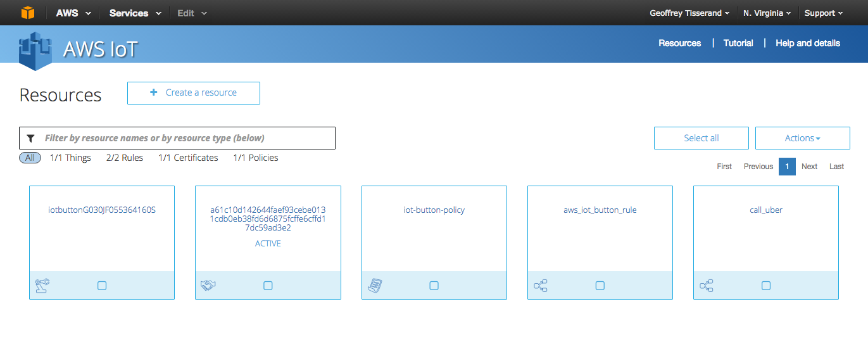The width and height of the screenshot is (868, 349).
Task: Filter by 1/1 Certificates
Action: tap(188, 158)
